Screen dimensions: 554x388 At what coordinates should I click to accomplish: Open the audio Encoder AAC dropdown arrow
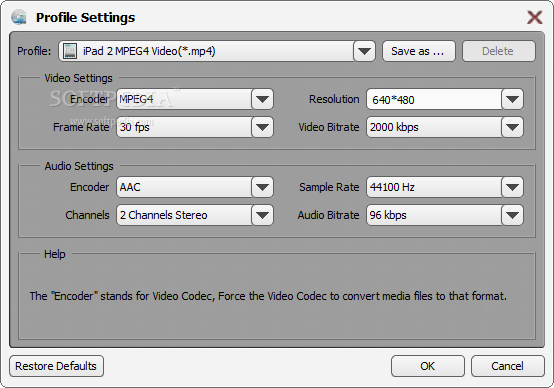point(262,187)
